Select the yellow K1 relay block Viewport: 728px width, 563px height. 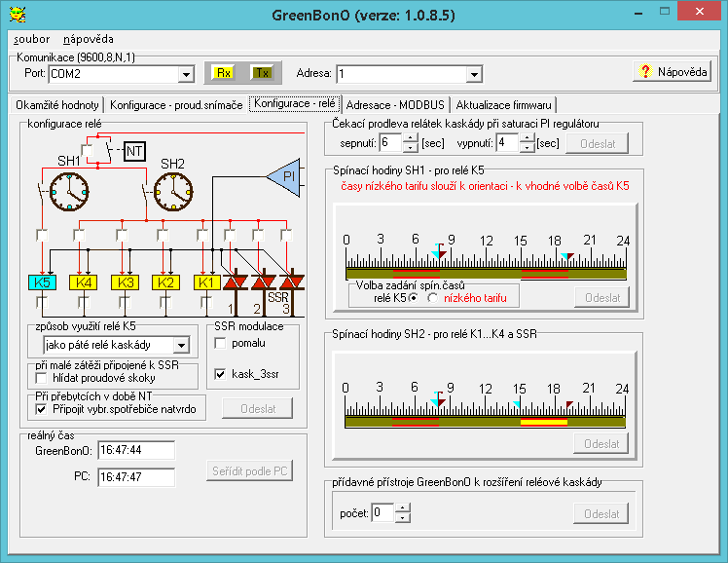pyautogui.click(x=207, y=282)
